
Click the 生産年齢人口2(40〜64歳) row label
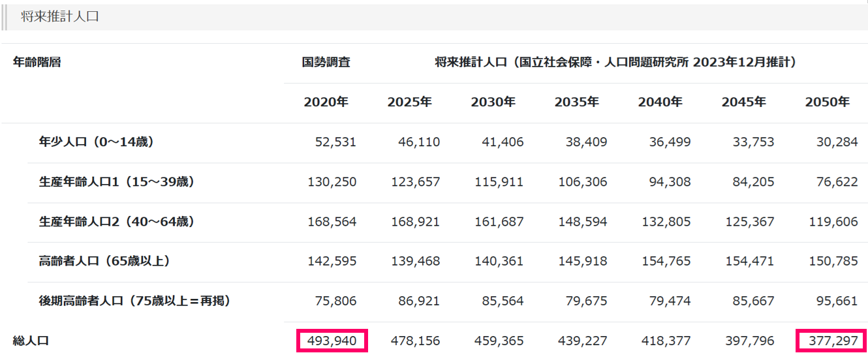coord(117,222)
